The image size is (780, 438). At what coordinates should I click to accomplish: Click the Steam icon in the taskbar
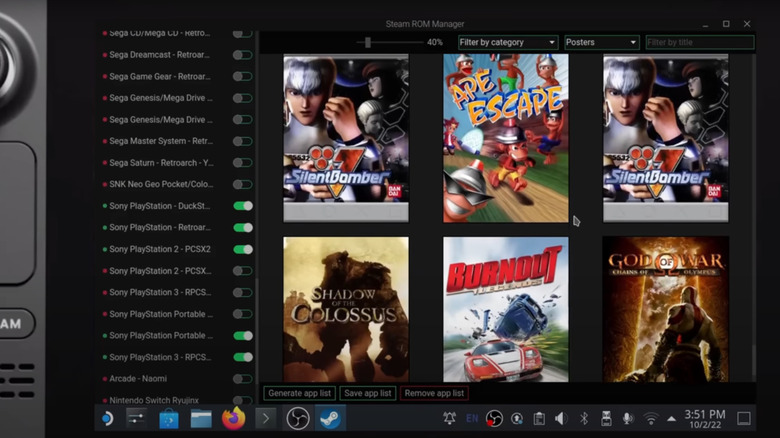330,418
